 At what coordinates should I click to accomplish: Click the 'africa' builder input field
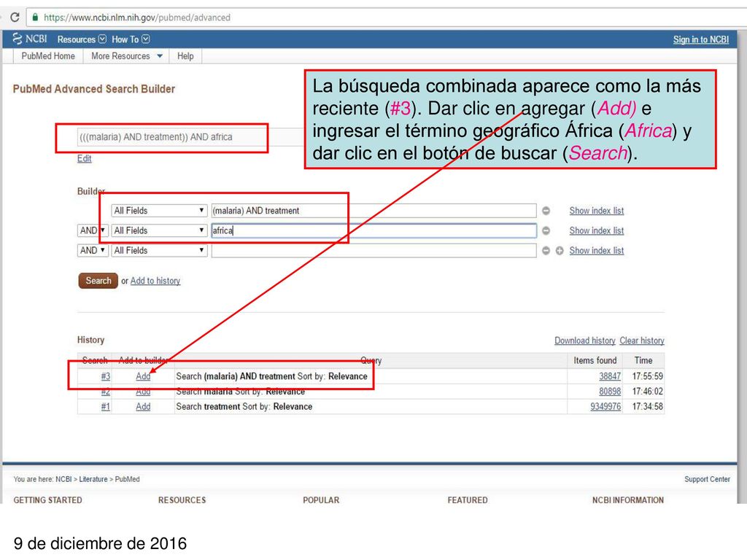click(x=374, y=230)
